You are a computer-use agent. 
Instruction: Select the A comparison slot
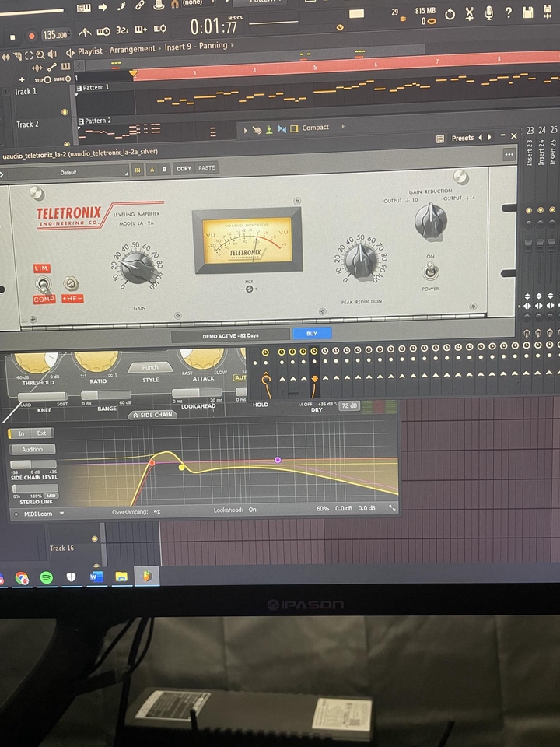(x=152, y=170)
